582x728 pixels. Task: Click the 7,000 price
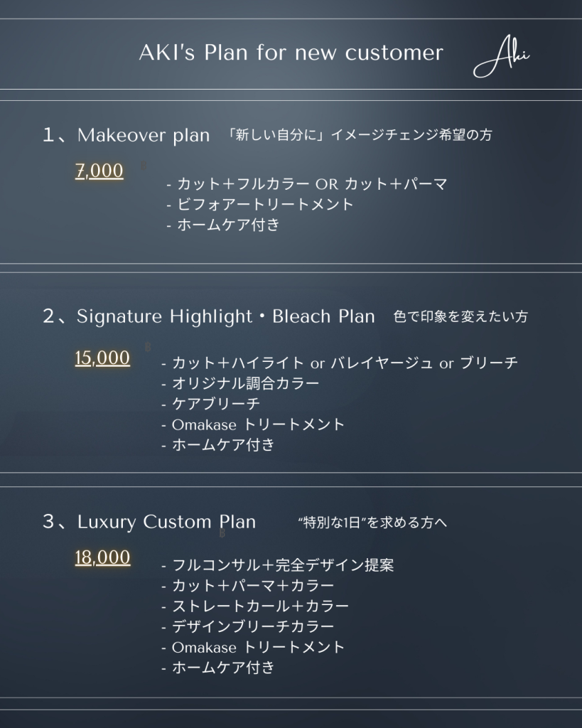point(99,171)
